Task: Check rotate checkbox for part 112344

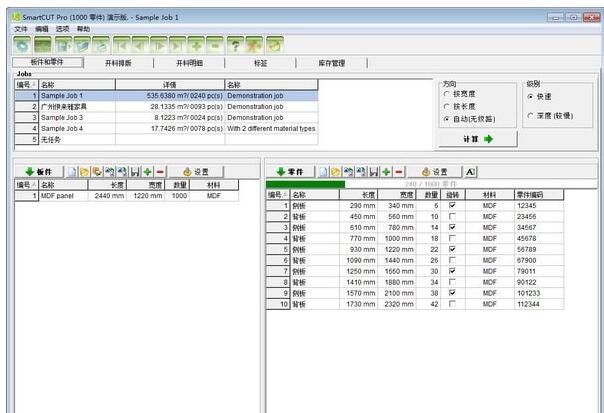Action: pyautogui.click(x=453, y=304)
